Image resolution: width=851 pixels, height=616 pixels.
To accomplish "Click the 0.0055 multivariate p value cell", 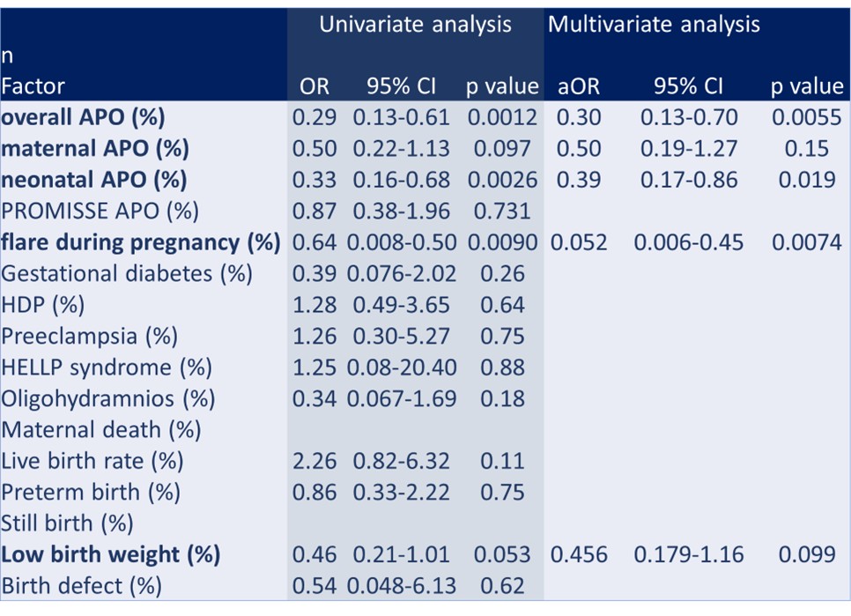I will coord(806,118).
